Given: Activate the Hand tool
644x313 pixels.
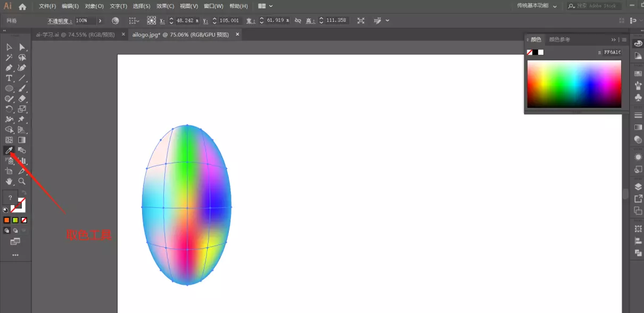Looking at the screenshot, I should click(9, 181).
